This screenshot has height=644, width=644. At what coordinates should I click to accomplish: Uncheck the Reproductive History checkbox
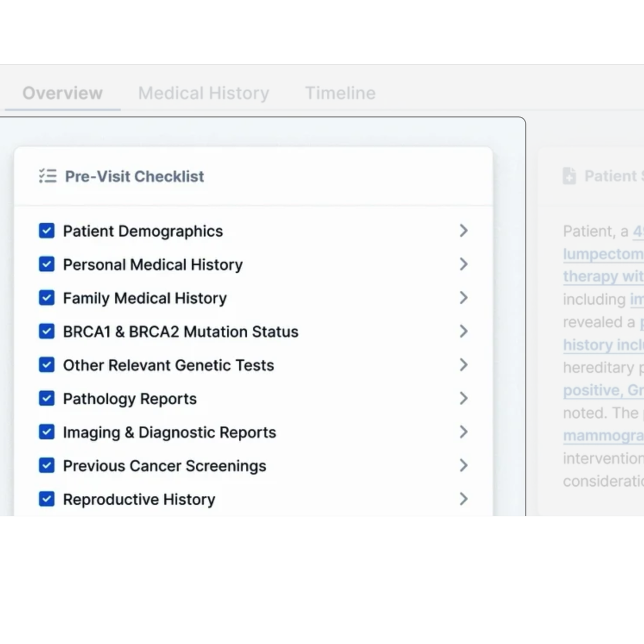point(47,499)
